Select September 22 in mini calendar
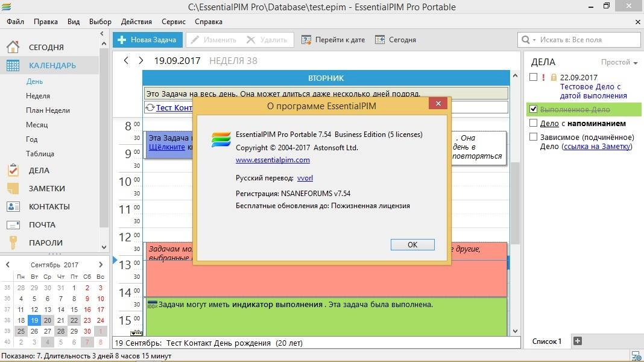Viewport: 644px width, 362px height. [x=74, y=320]
